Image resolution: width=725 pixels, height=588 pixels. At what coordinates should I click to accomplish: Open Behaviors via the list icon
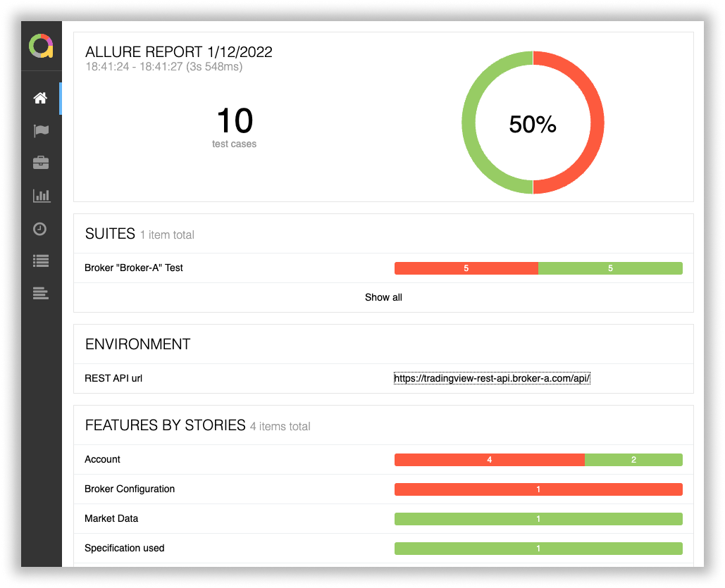41,261
